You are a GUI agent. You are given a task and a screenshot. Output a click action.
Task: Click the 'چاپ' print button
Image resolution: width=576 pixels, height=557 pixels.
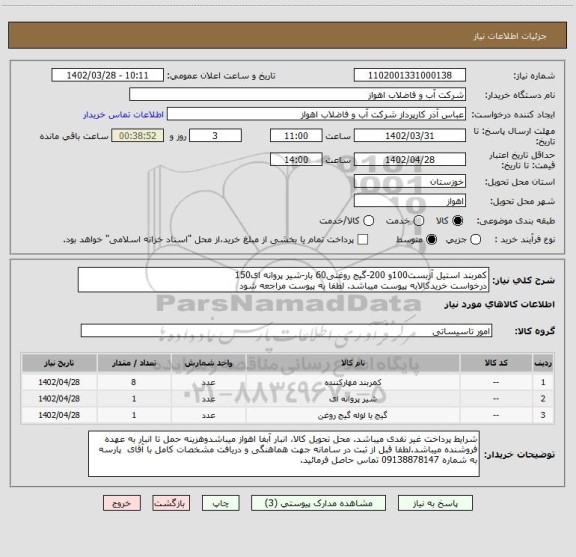[x=220, y=503]
